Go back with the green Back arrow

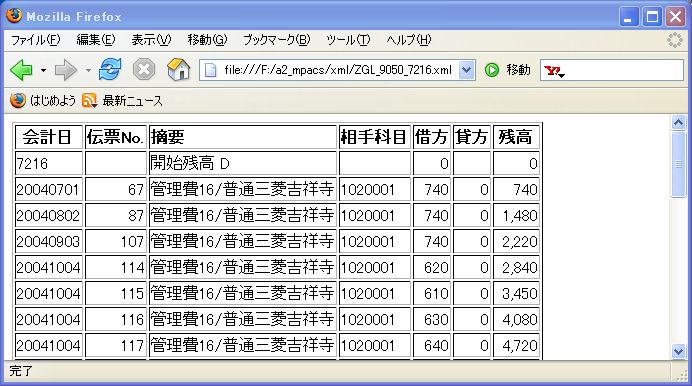pos(21,70)
